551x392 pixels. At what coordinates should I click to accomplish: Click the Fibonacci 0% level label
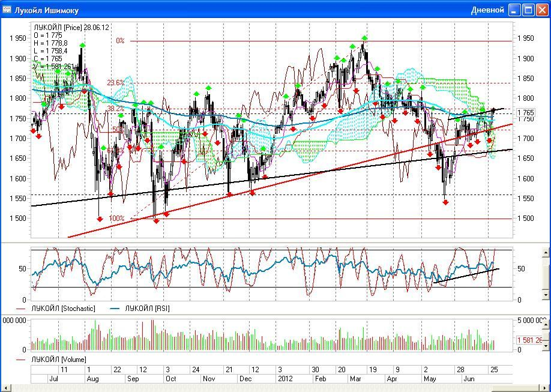pos(120,41)
